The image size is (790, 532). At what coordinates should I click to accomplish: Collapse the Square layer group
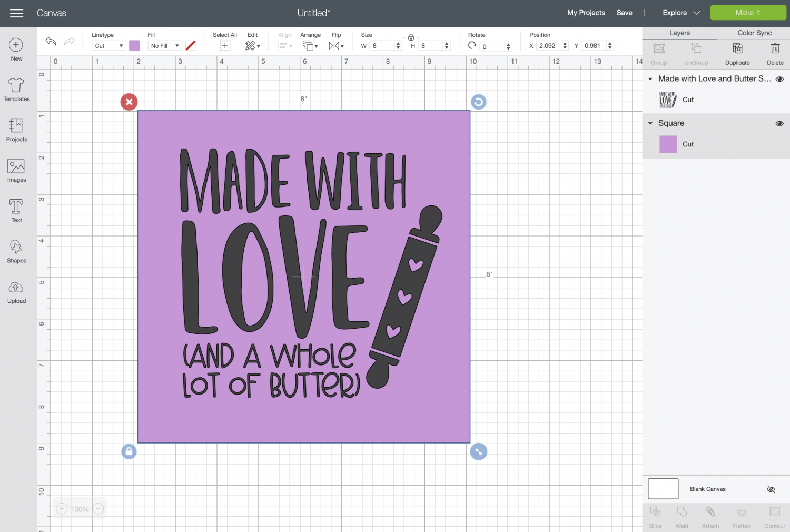(650, 123)
